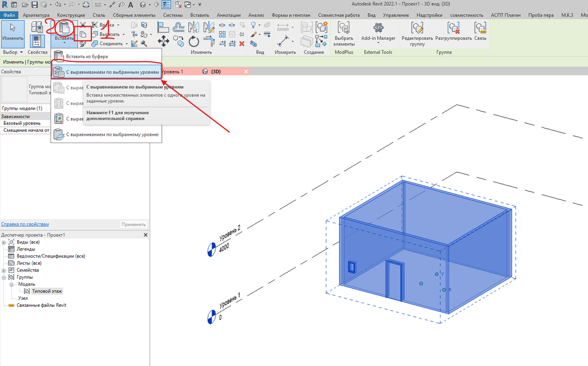Choose С выравниванием по выбранному уровню
Viewport: 588px width, 366px height.
click(x=107, y=134)
